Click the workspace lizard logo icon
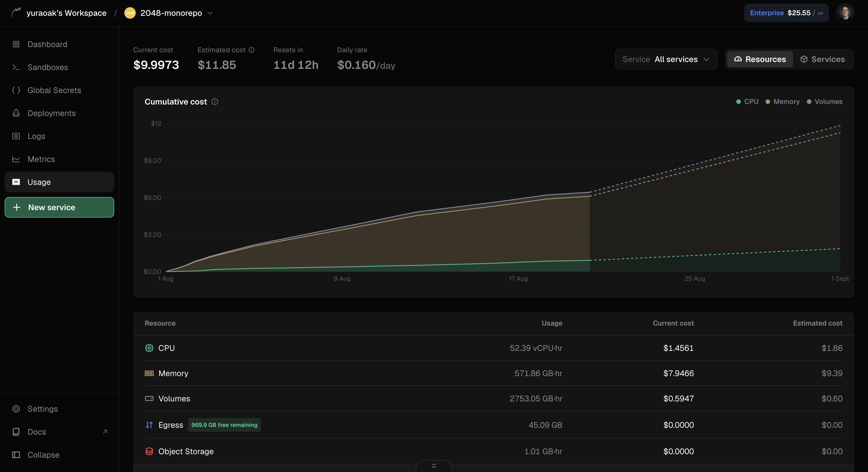868x472 pixels. (16, 13)
